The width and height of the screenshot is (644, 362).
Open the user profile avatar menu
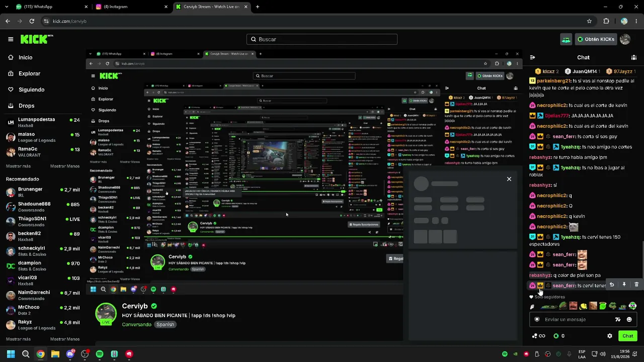click(625, 39)
